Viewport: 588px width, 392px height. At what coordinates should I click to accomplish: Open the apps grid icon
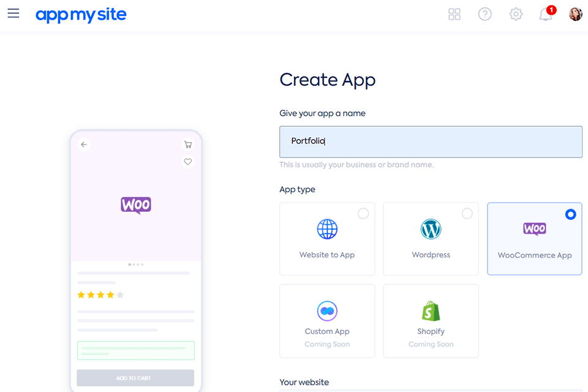point(454,14)
